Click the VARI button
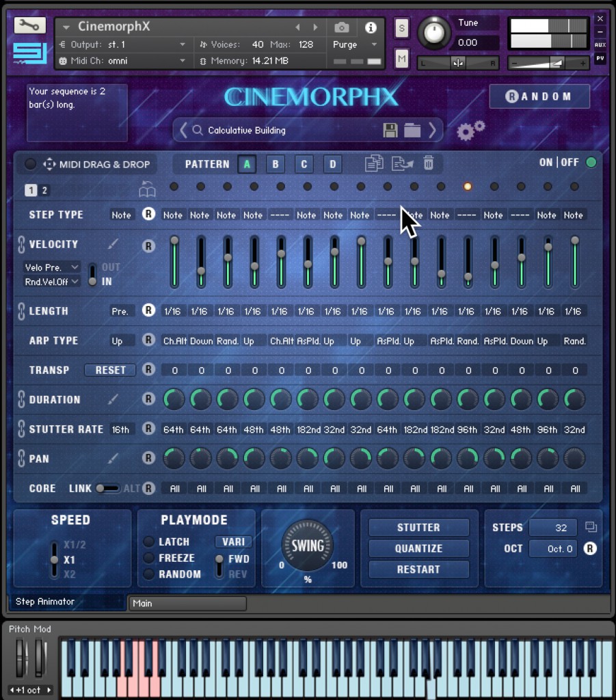This screenshot has height=700, width=616. pos(233,541)
